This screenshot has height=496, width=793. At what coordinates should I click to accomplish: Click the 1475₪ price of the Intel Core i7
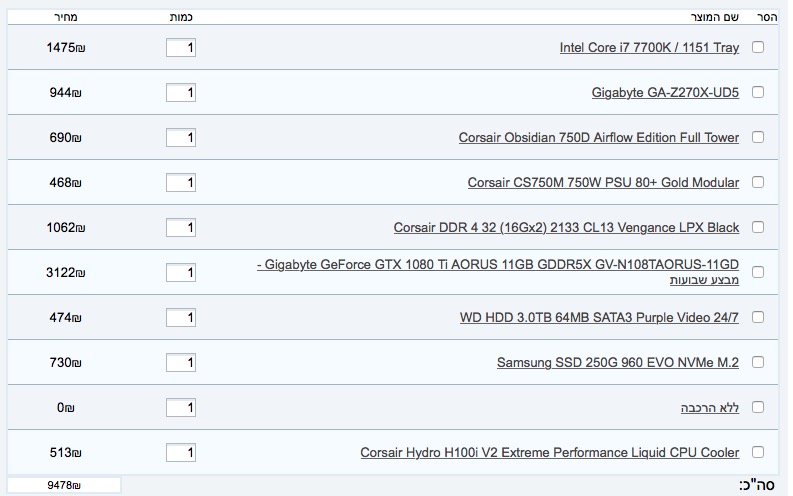coord(66,48)
